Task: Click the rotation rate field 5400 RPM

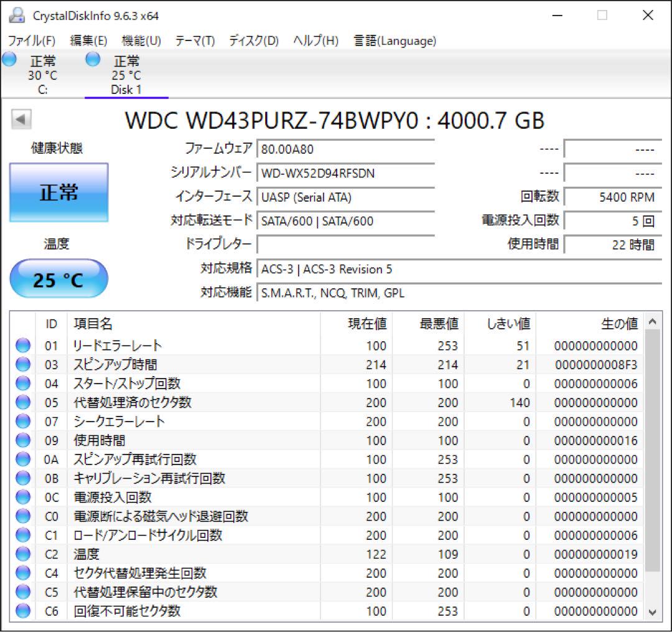Action: tap(613, 197)
